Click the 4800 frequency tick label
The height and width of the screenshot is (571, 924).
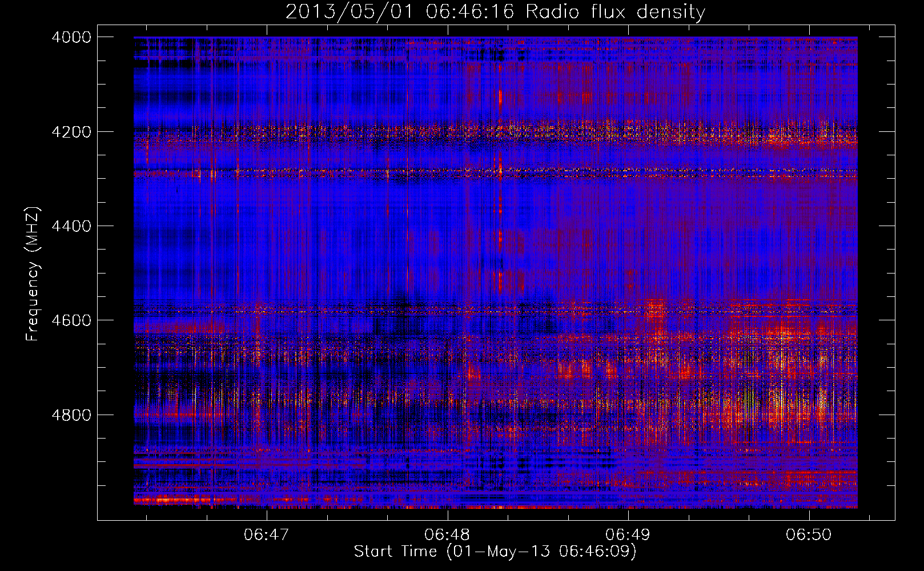tap(71, 415)
